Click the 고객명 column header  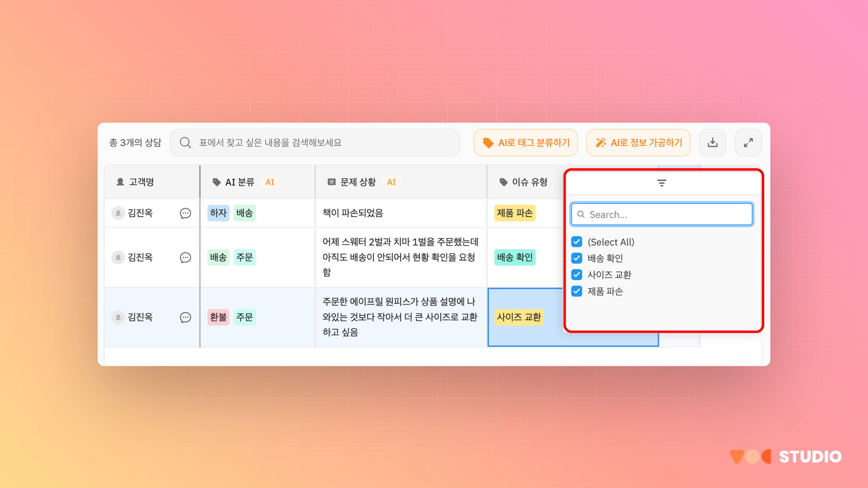tap(141, 182)
